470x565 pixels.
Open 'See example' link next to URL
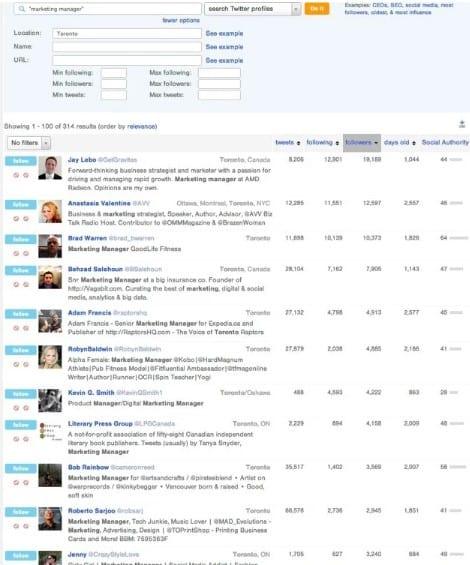[224, 61]
